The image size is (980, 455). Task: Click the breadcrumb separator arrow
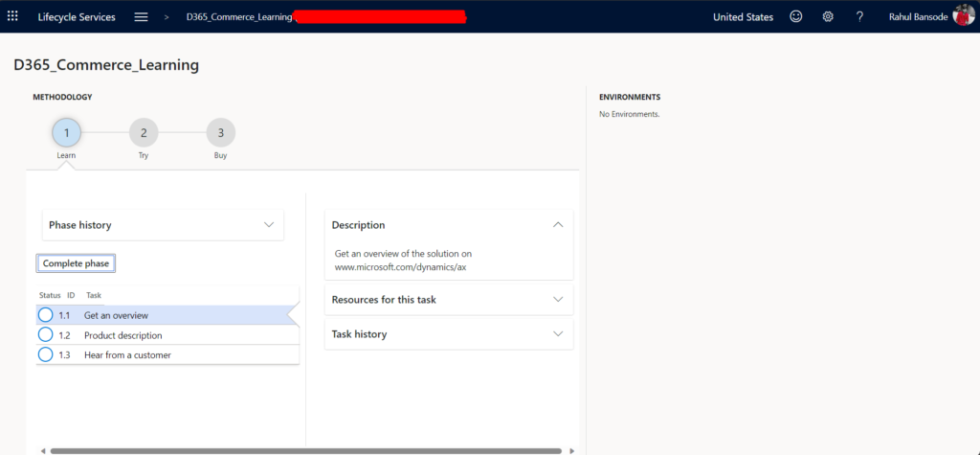(167, 17)
